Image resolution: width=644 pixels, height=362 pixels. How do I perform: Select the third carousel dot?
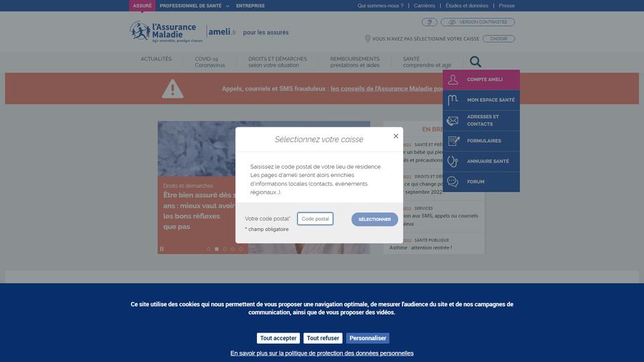(225, 249)
